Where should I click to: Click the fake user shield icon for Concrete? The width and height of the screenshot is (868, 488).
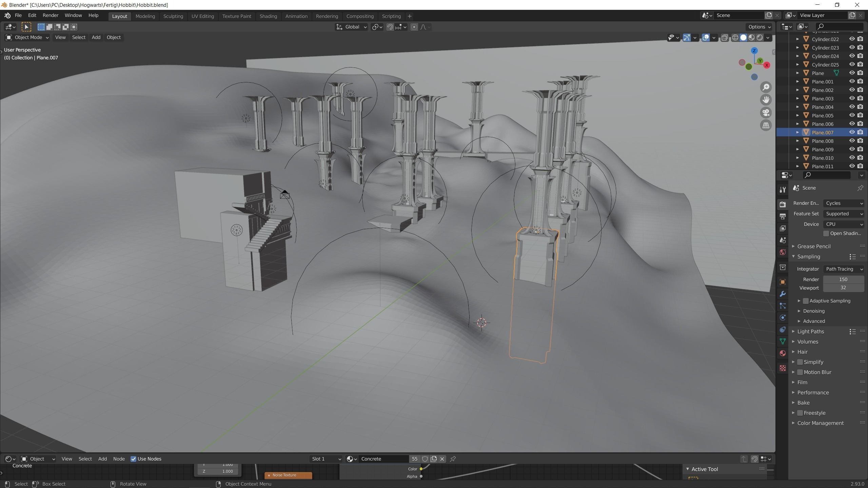pos(425,459)
